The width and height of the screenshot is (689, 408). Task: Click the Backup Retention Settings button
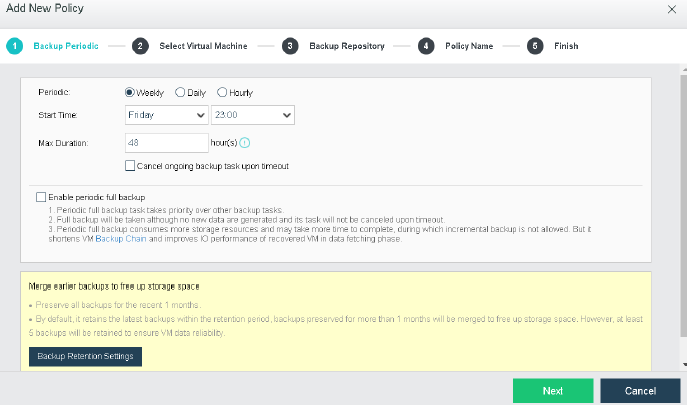click(x=86, y=356)
